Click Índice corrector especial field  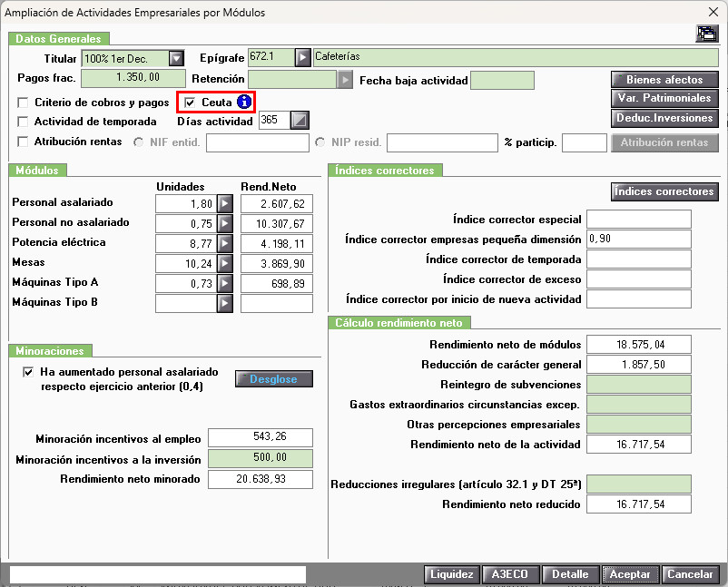point(639,219)
